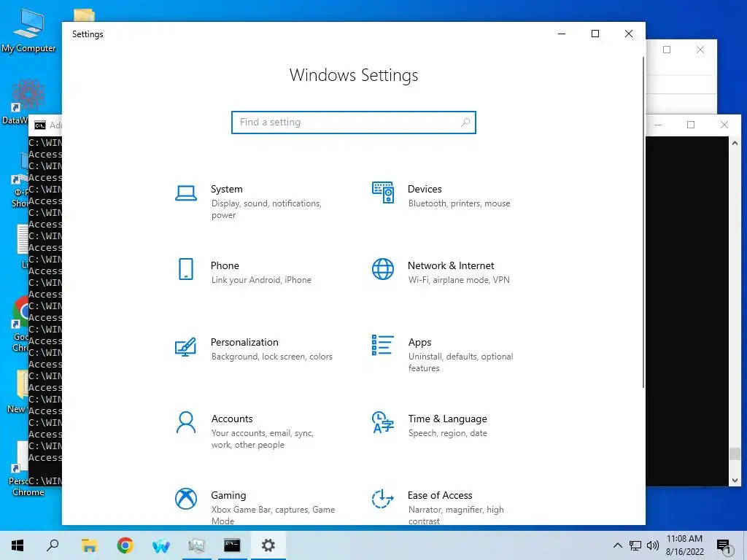Click 'Link your Android, iPhone' text
Screen dimensions: 747x560
pos(261,280)
